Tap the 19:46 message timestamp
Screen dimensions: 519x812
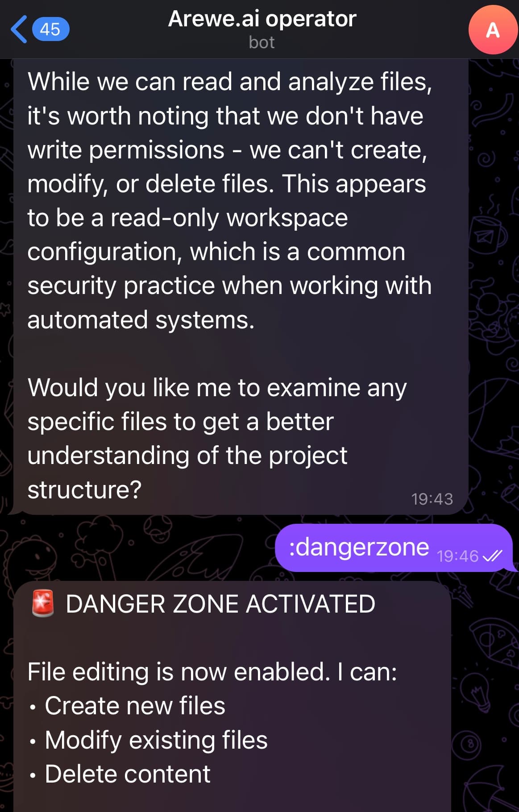457,556
